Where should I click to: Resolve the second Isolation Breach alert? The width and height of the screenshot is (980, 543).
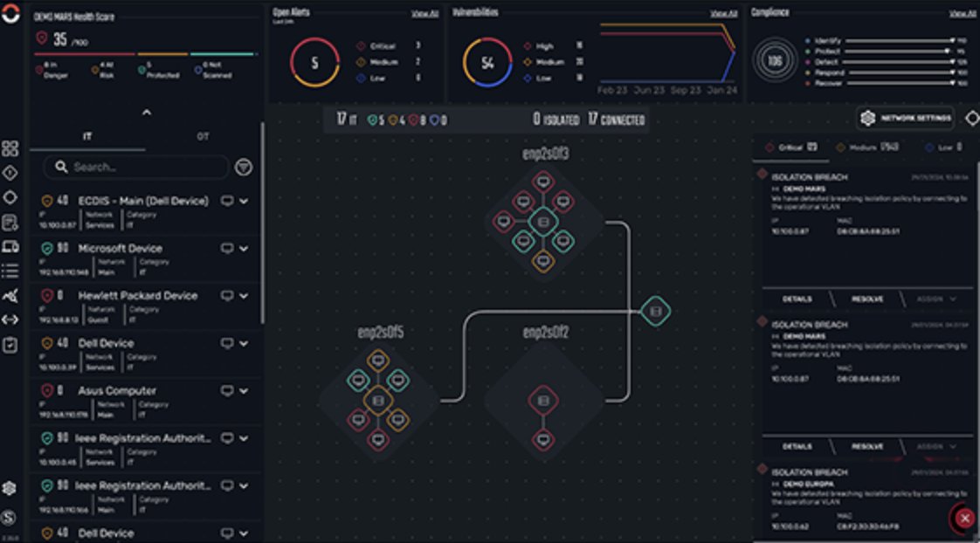point(867,447)
